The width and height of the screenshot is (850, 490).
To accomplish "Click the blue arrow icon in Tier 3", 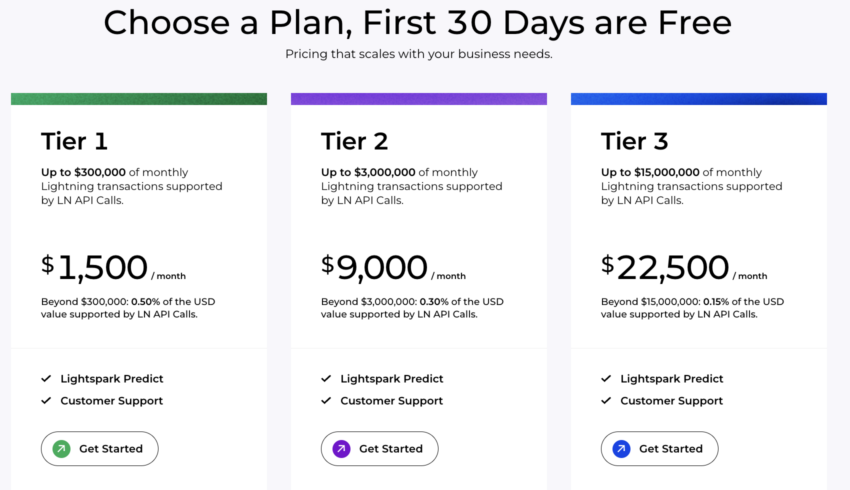I will pyautogui.click(x=622, y=449).
